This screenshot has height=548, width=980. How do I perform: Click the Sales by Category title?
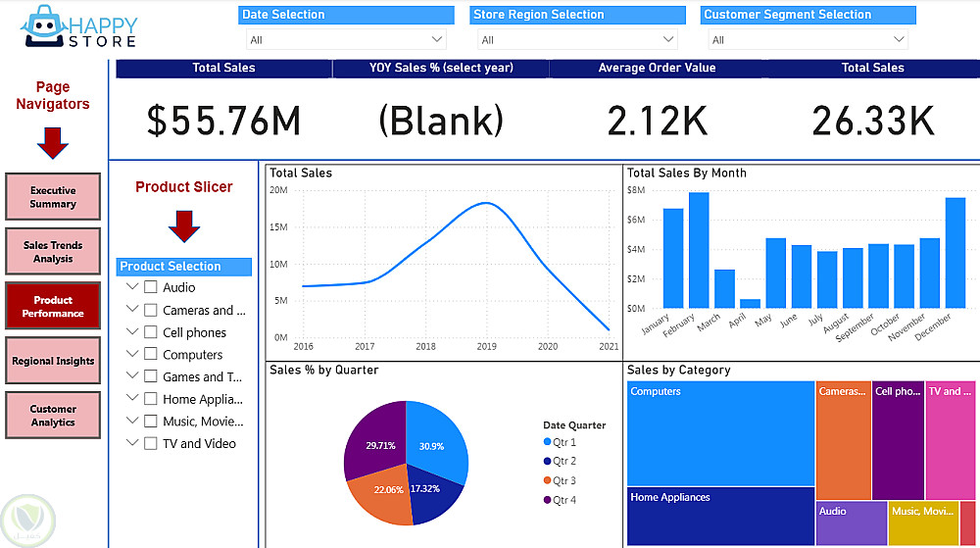679,370
